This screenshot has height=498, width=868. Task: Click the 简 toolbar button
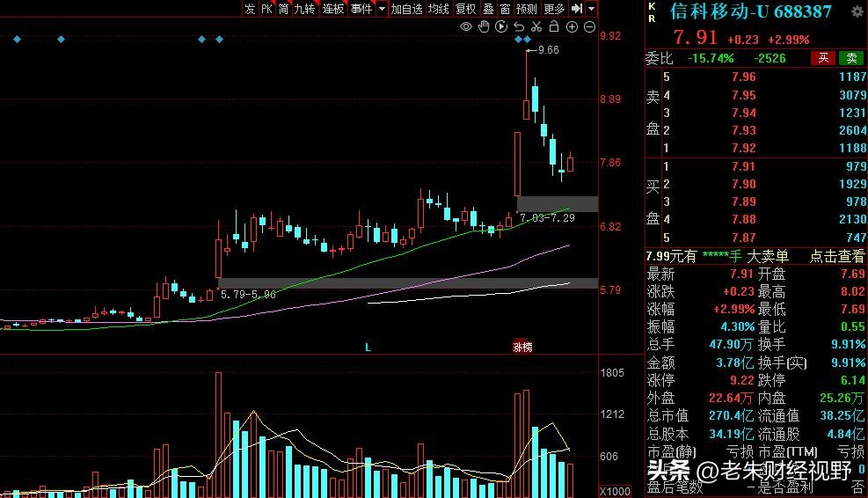[283, 9]
